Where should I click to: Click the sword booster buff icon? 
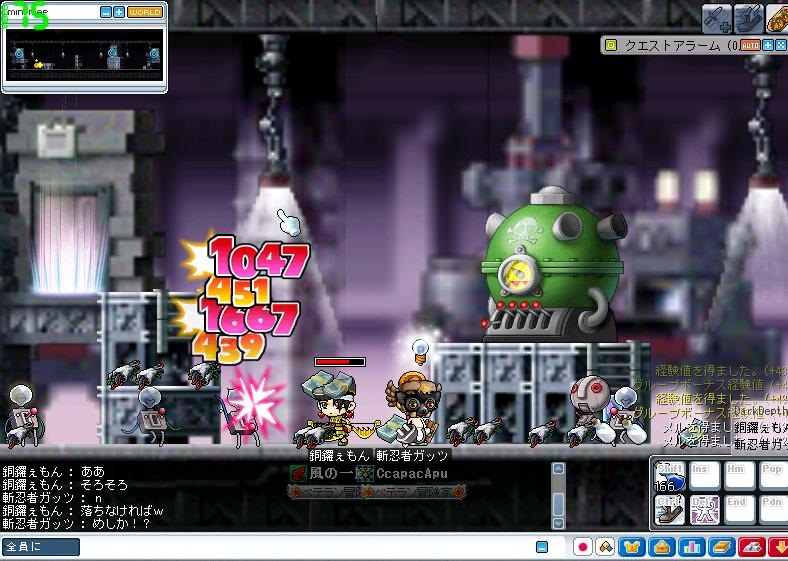tap(717, 18)
